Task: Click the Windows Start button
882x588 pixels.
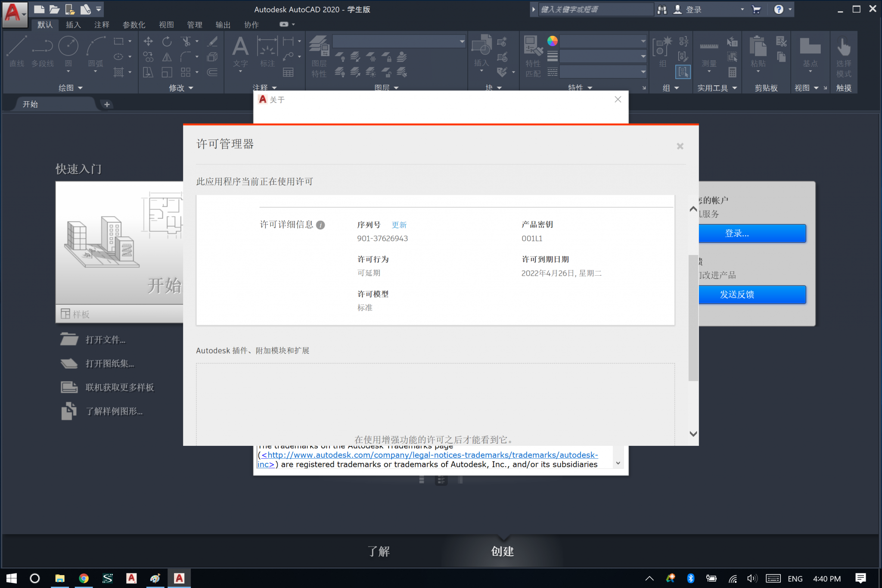Action: click(x=12, y=578)
